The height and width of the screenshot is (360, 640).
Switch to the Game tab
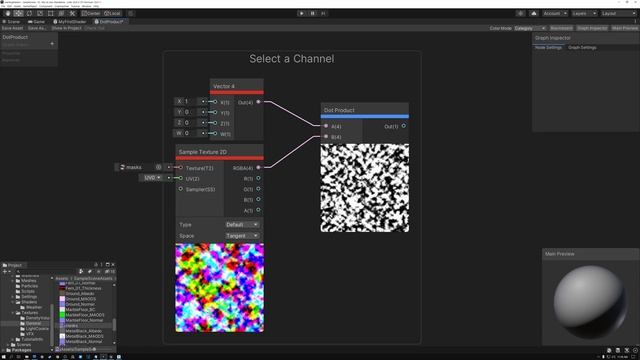(36, 22)
